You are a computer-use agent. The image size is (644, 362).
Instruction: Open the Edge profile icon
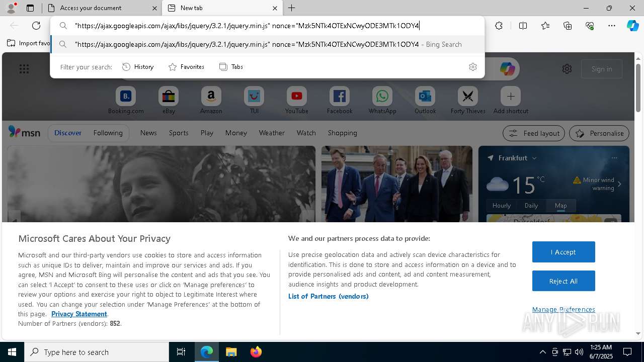(x=11, y=8)
